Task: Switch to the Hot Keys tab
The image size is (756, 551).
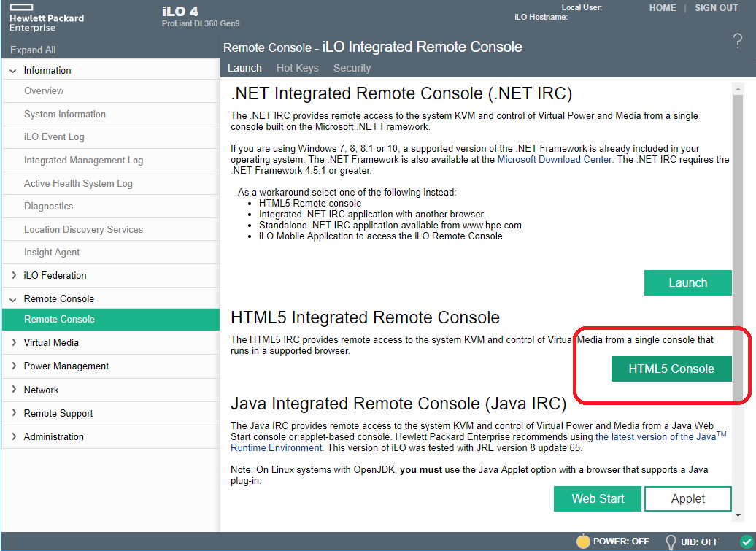Action: point(298,68)
